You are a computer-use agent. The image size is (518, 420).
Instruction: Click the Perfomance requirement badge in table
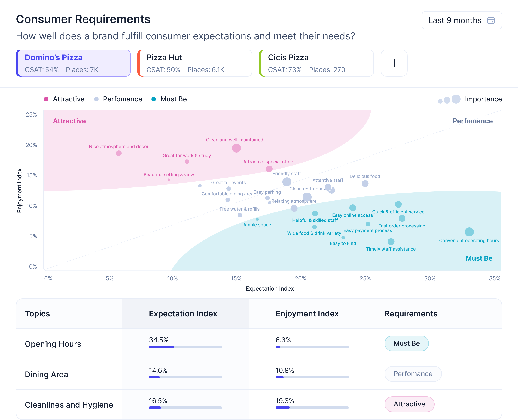coord(413,374)
